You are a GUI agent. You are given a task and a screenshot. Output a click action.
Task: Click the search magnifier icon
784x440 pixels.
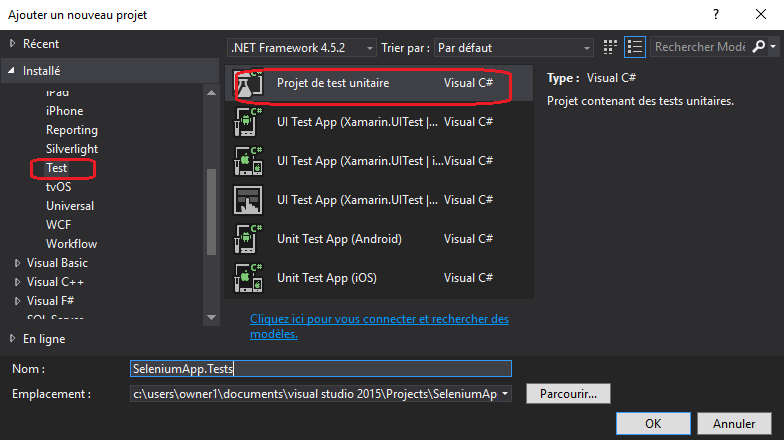[x=759, y=47]
